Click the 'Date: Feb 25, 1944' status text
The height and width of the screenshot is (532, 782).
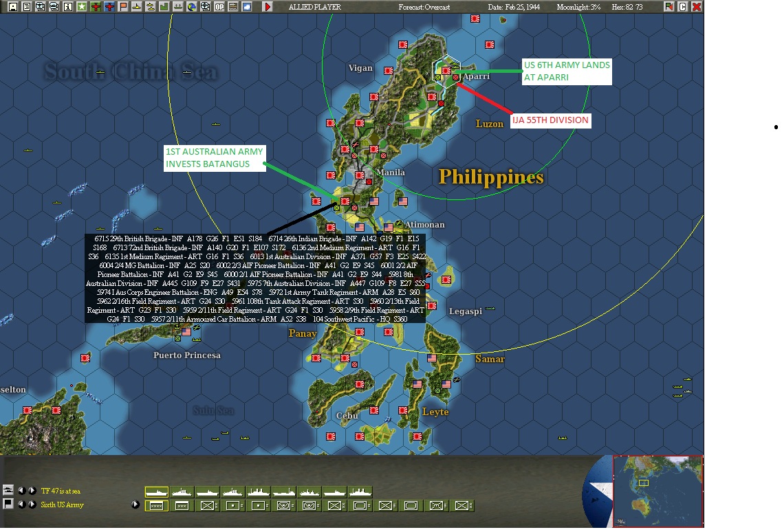coord(514,7)
